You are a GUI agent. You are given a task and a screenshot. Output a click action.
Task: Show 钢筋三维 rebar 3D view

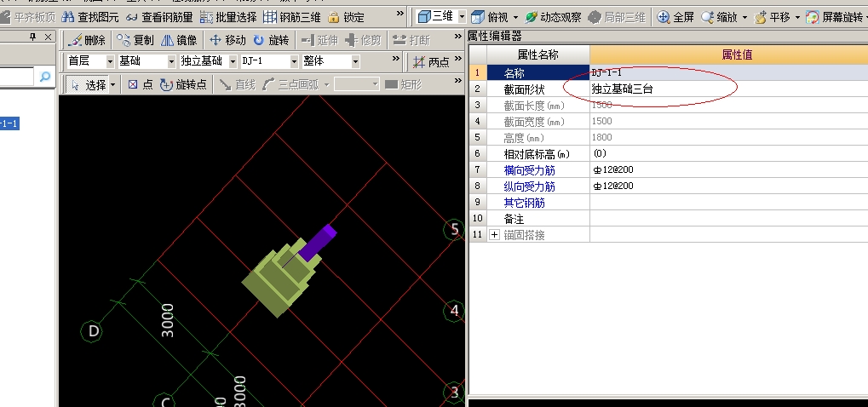coord(291,17)
